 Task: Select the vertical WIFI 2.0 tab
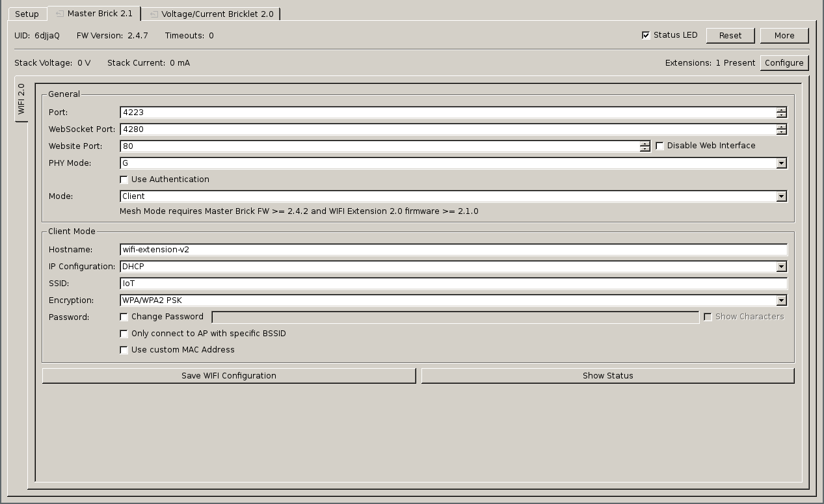(x=21, y=99)
